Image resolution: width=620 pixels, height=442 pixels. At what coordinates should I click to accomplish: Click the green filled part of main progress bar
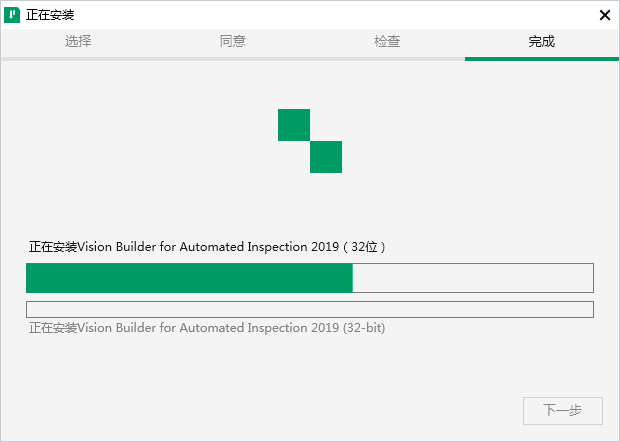(189, 278)
